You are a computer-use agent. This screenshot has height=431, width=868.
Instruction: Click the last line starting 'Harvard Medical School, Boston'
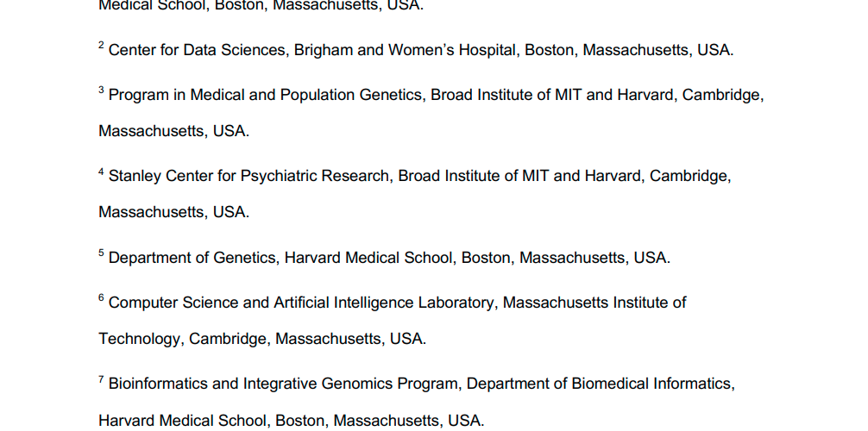[291, 421]
